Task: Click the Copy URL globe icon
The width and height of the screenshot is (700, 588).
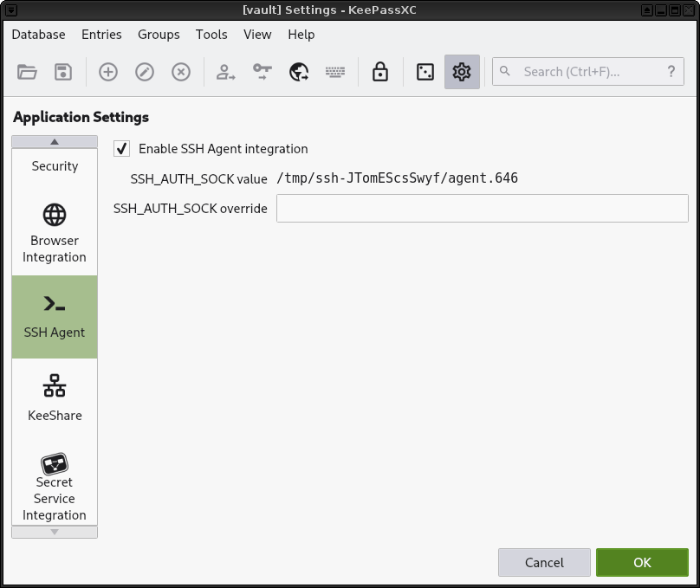Action: [299, 72]
